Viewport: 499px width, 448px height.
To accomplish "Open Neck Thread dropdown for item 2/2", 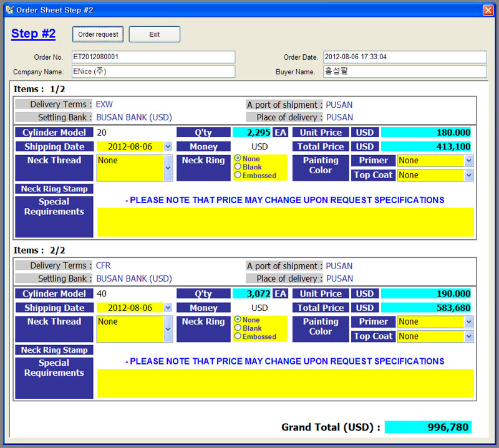I will [x=168, y=329].
